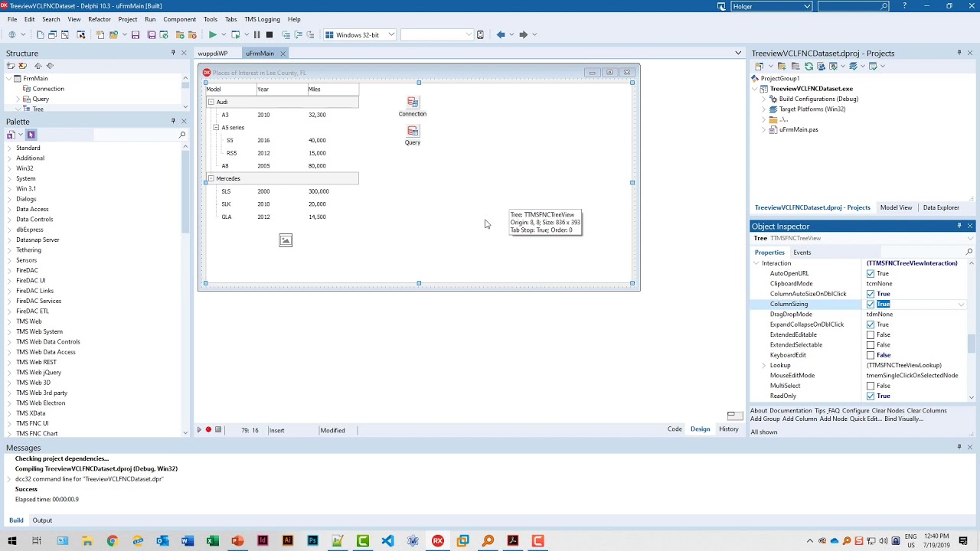Open the ColumnSizing value dropdown

pos(962,305)
